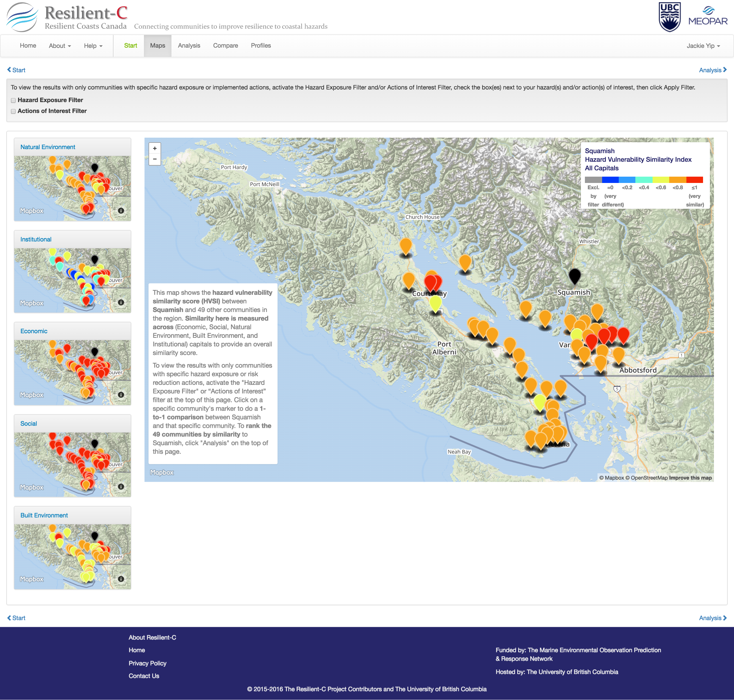Image resolution: width=734 pixels, height=700 pixels.
Task: Open the Jackie Yip user menu
Action: 703,46
